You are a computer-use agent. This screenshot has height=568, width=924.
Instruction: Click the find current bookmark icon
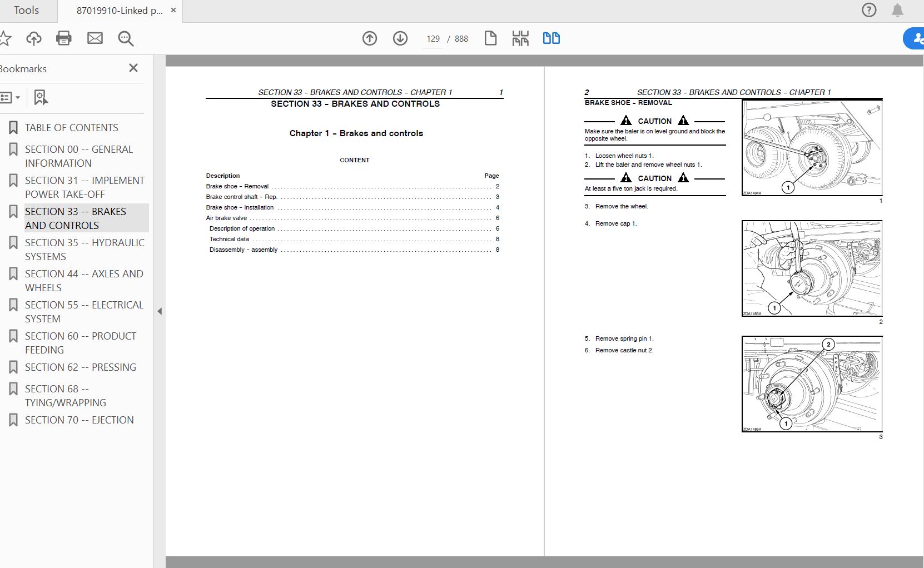41,98
